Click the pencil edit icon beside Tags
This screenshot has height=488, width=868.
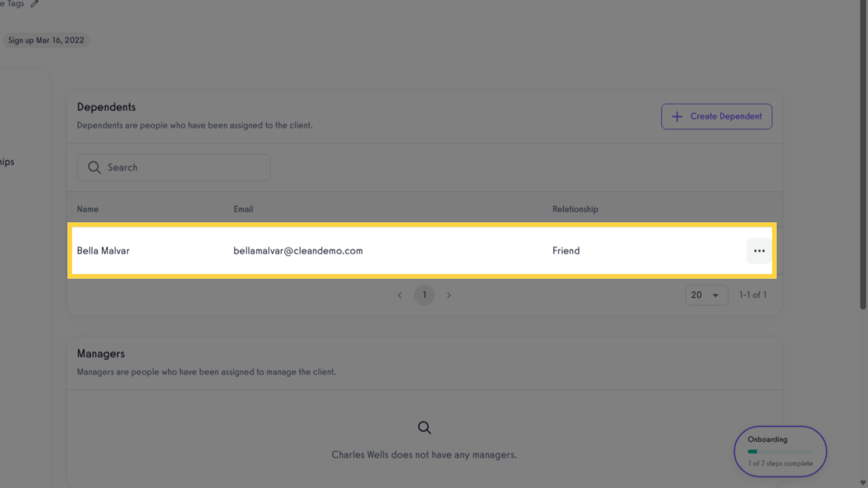pos(34,4)
